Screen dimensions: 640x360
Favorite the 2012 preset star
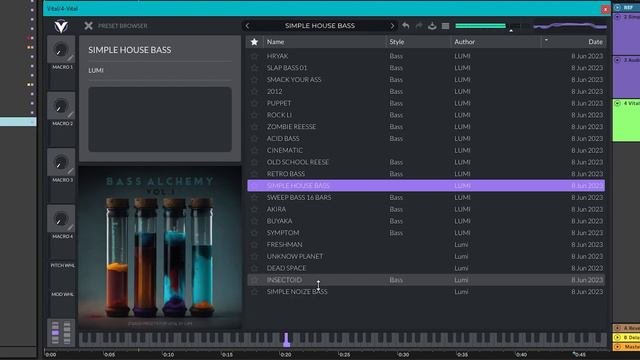[x=254, y=91]
